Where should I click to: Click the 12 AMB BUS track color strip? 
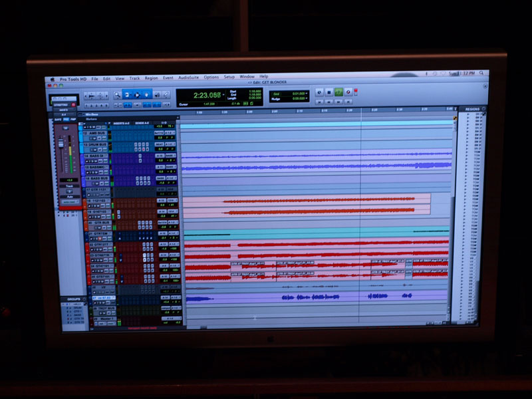tap(80, 136)
